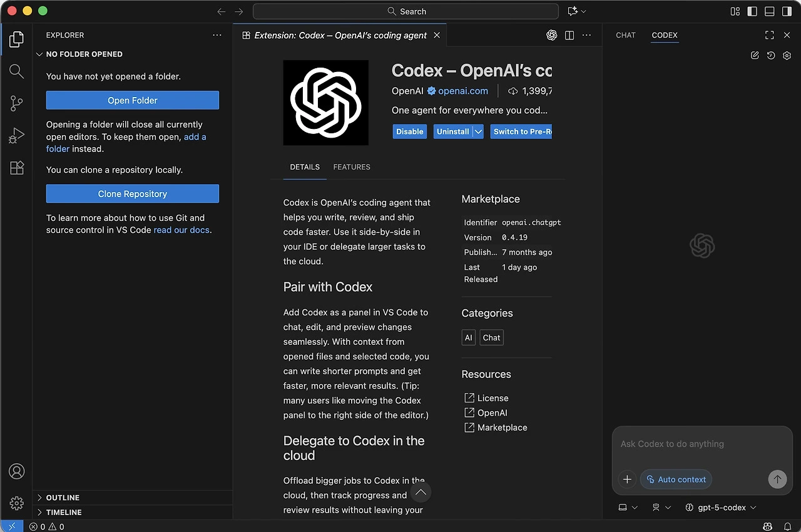Open Explorer views and more actions ellipsis
The image size is (801, 532).
coord(217,35)
